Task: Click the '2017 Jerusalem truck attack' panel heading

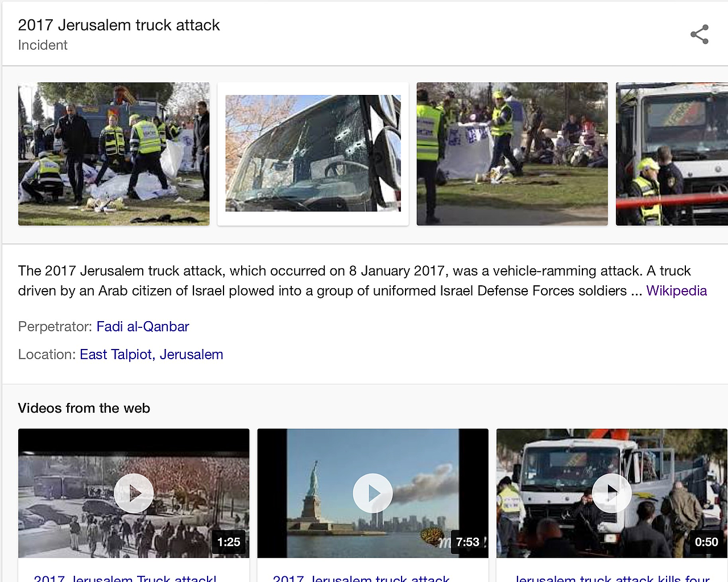Action: tap(119, 25)
